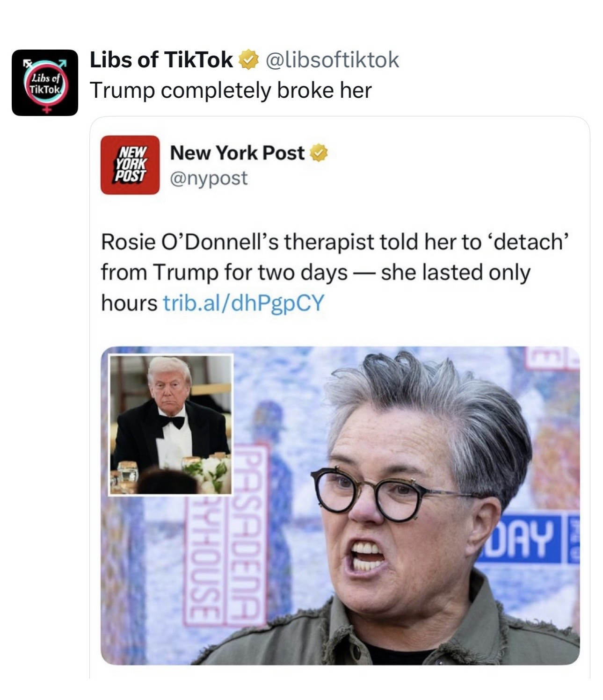This screenshot has height=700, width=603.
Task: Follow the trib.al/dhPgpCY article link
Action: click(243, 303)
